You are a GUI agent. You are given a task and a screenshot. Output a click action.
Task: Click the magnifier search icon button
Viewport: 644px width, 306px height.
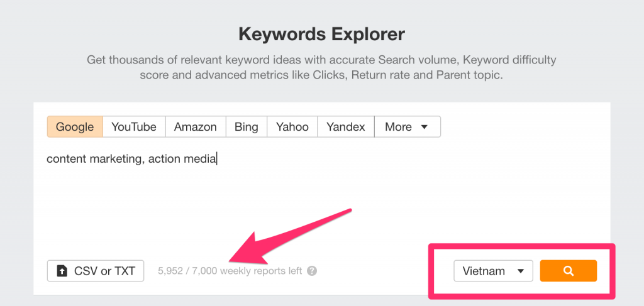point(568,271)
